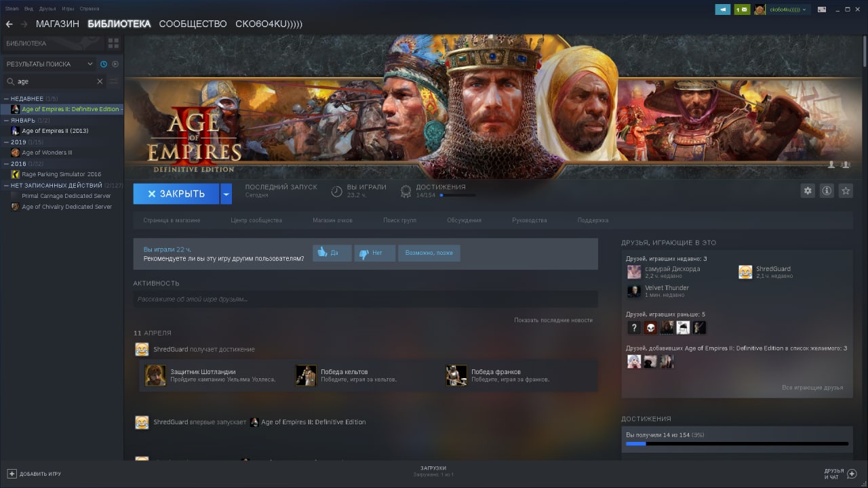Open the Справка menu
The height and width of the screenshot is (488, 868).
90,9
